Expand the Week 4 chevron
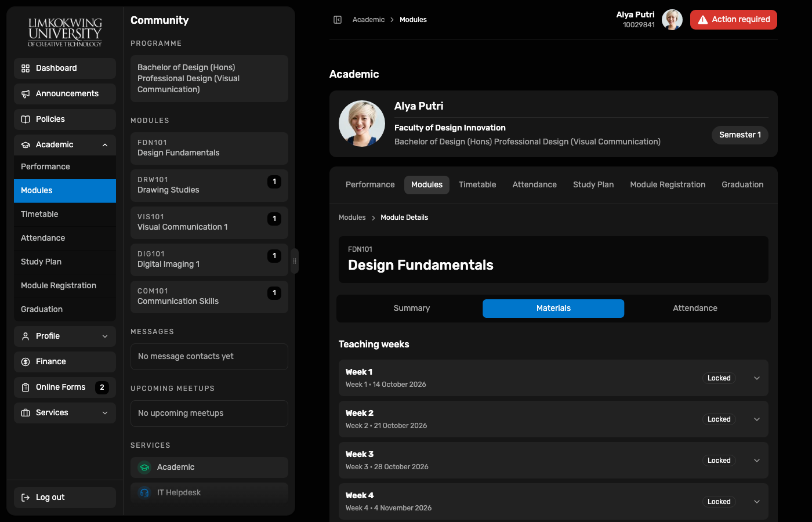The image size is (812, 522). (757, 502)
